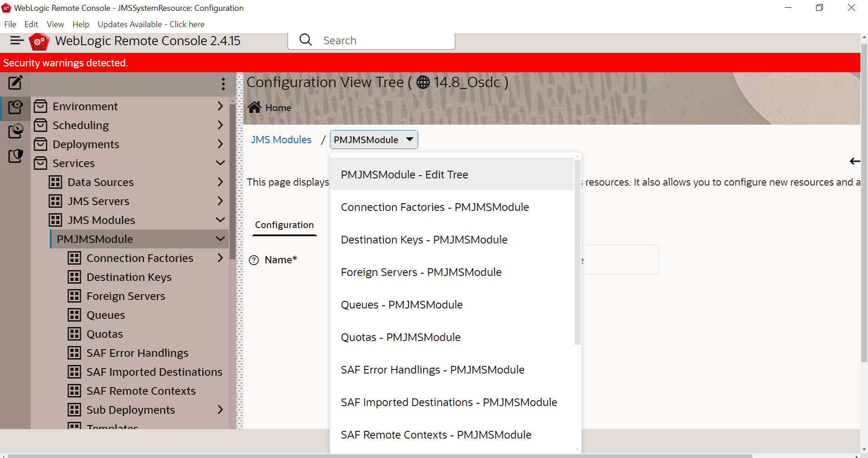Click the Queues grid icon
Screen dimensions: 868x458
75,315
